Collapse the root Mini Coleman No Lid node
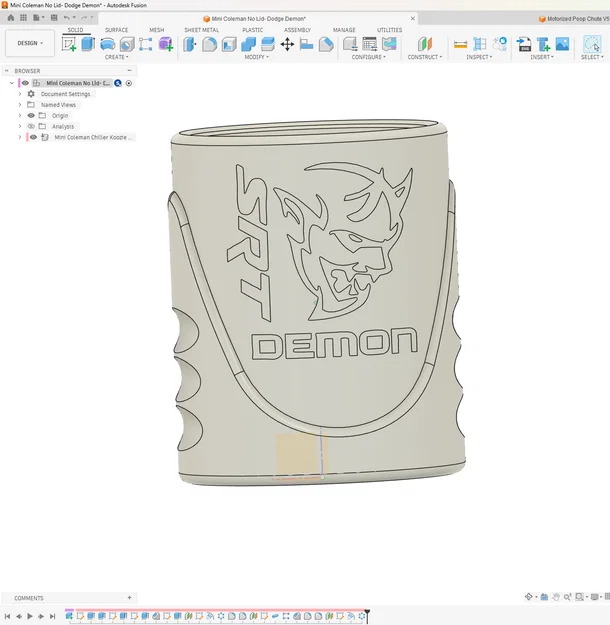Image resolution: width=610 pixels, height=625 pixels. pos(12,83)
